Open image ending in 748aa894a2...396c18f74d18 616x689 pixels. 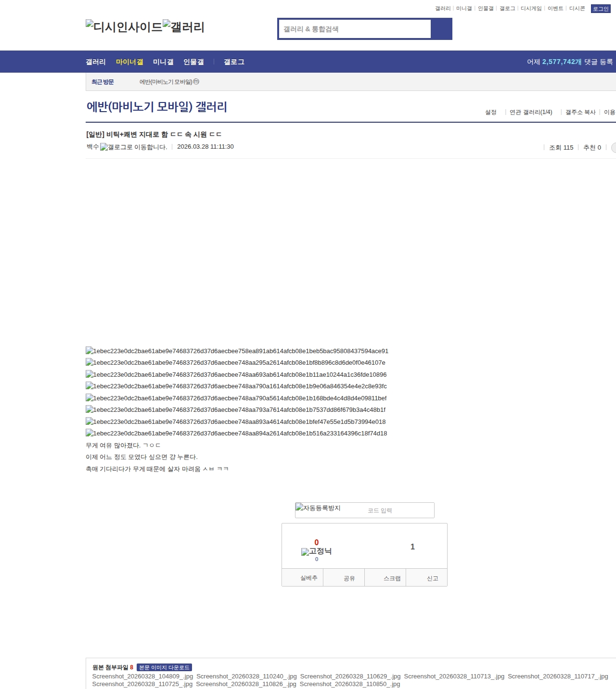tap(236, 433)
